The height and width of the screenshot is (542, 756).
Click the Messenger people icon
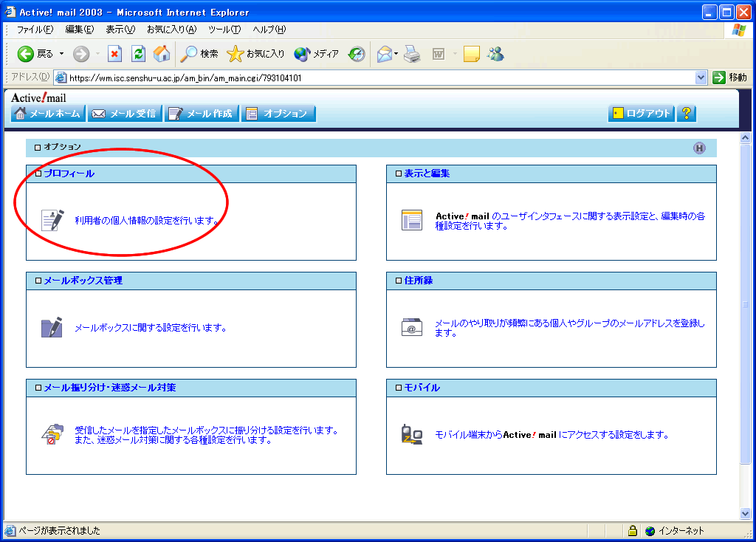point(495,54)
